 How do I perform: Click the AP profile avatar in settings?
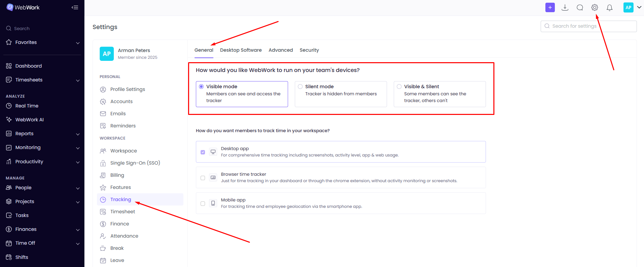tap(107, 54)
